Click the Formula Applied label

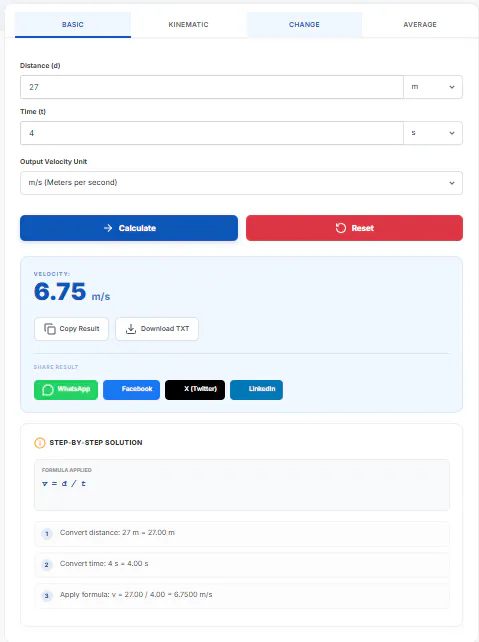[x=67, y=470]
